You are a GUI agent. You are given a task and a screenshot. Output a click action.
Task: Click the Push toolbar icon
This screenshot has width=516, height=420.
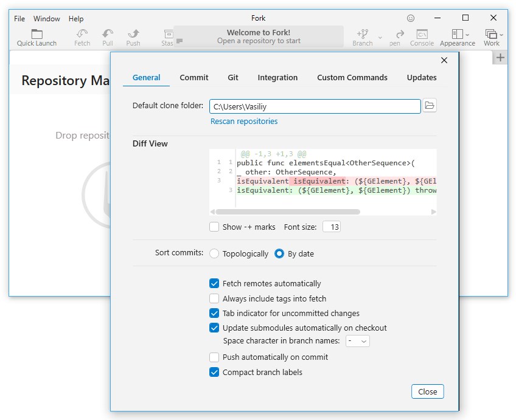(x=133, y=37)
